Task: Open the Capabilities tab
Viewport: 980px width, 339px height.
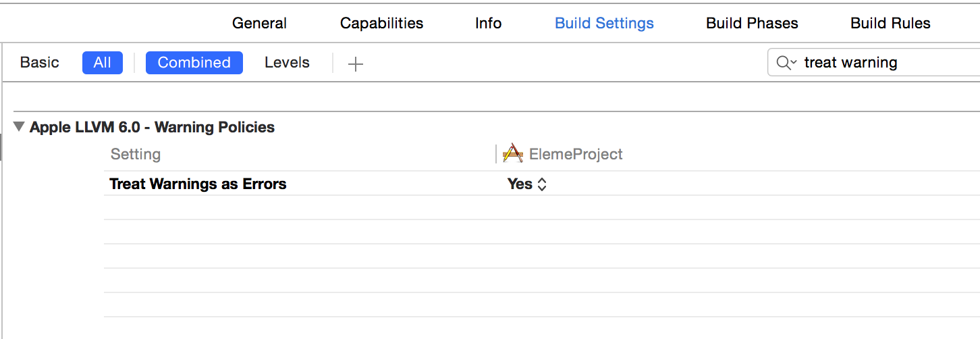Action: tap(381, 23)
